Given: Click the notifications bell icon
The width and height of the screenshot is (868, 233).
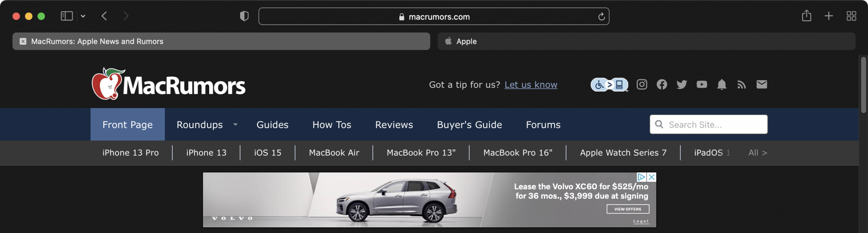Looking at the screenshot, I should click(x=721, y=84).
